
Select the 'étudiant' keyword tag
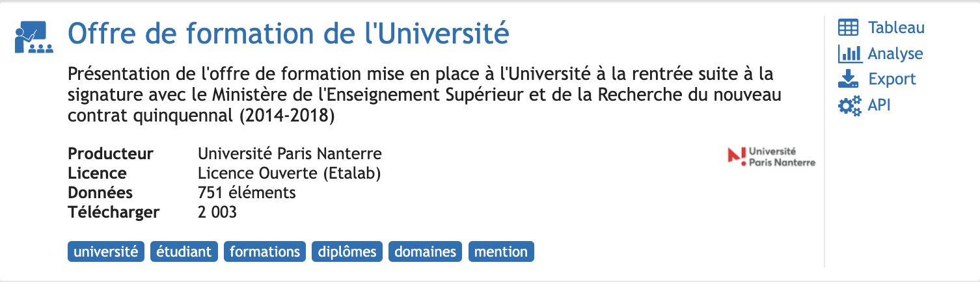coord(184,251)
